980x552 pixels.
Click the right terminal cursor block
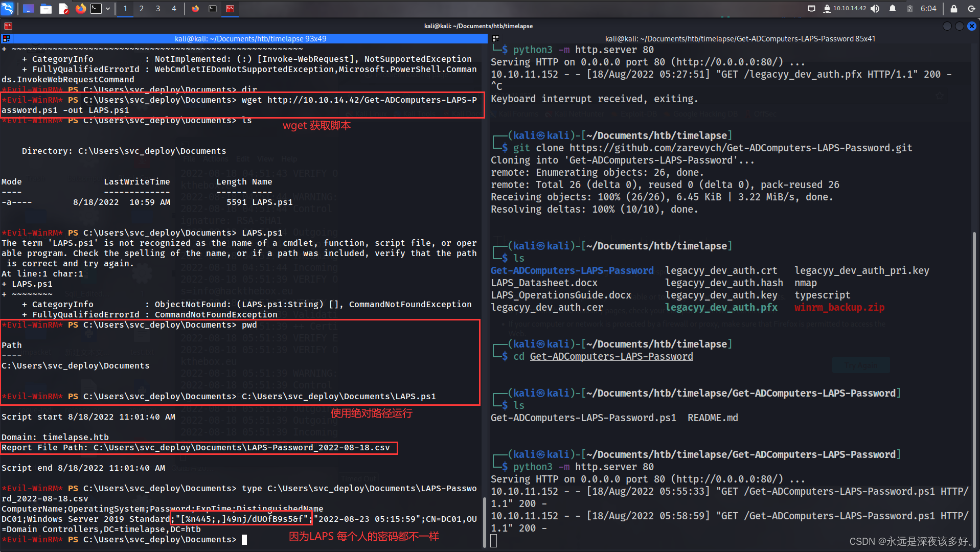pos(494,541)
